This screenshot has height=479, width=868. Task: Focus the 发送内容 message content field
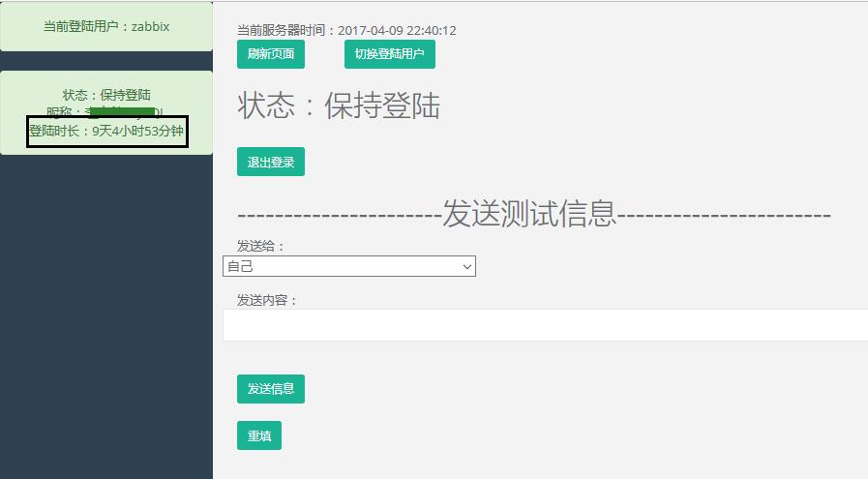coord(545,325)
